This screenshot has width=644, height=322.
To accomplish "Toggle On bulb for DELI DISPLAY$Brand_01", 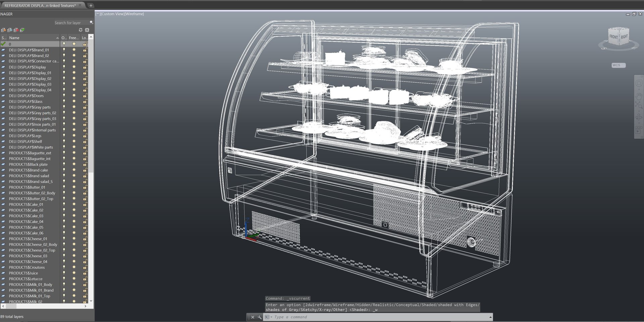I will tap(64, 50).
